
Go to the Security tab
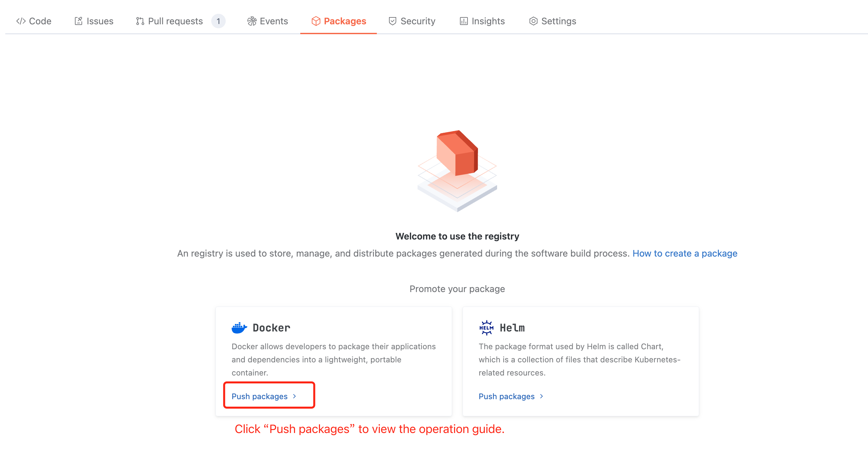pyautogui.click(x=418, y=21)
